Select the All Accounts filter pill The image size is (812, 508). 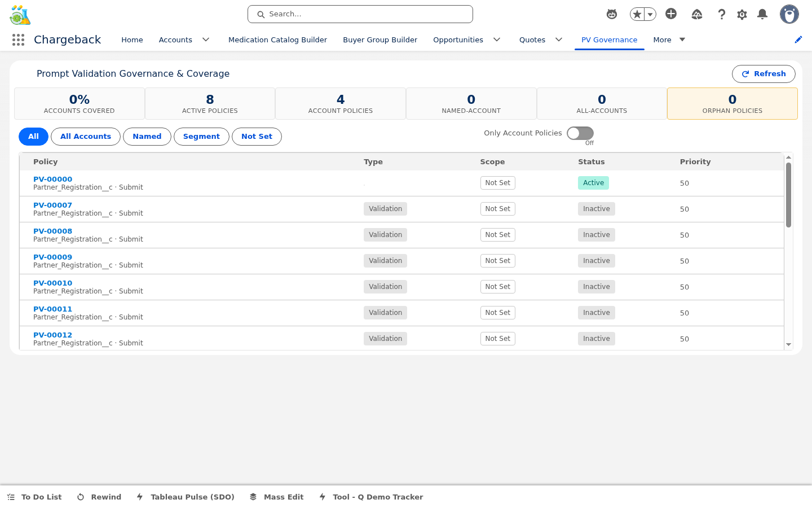pyautogui.click(x=86, y=137)
